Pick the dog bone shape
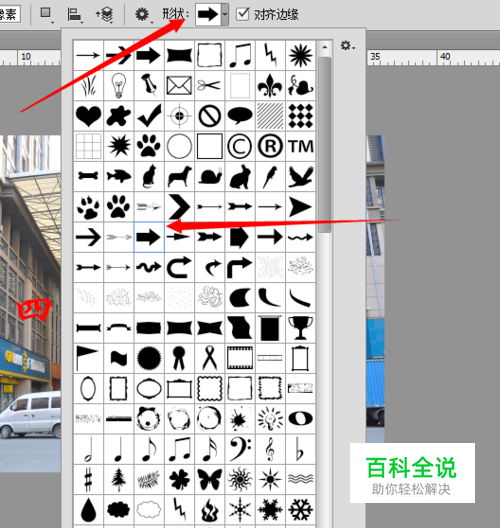This screenshot has height=528, width=500. [x=88, y=176]
